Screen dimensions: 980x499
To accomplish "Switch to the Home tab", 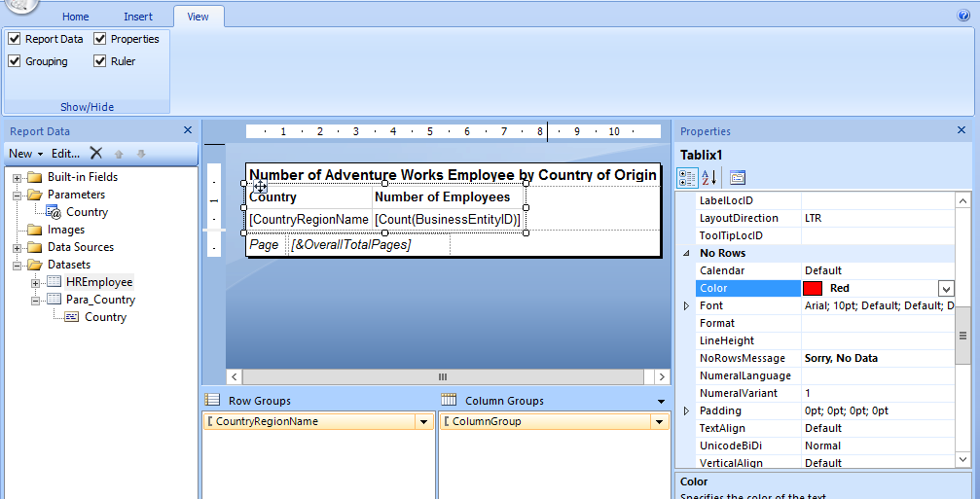I will coord(76,17).
